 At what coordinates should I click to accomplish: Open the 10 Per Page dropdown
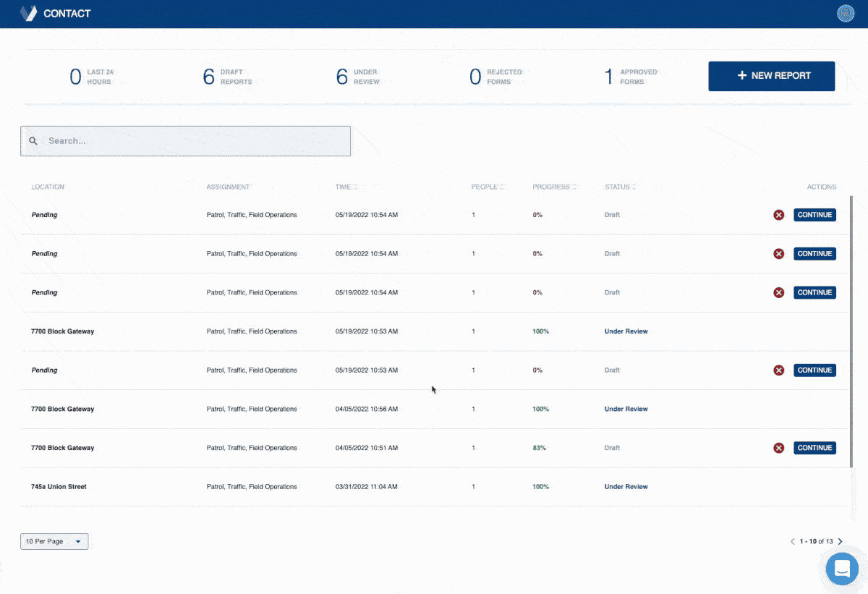54,541
